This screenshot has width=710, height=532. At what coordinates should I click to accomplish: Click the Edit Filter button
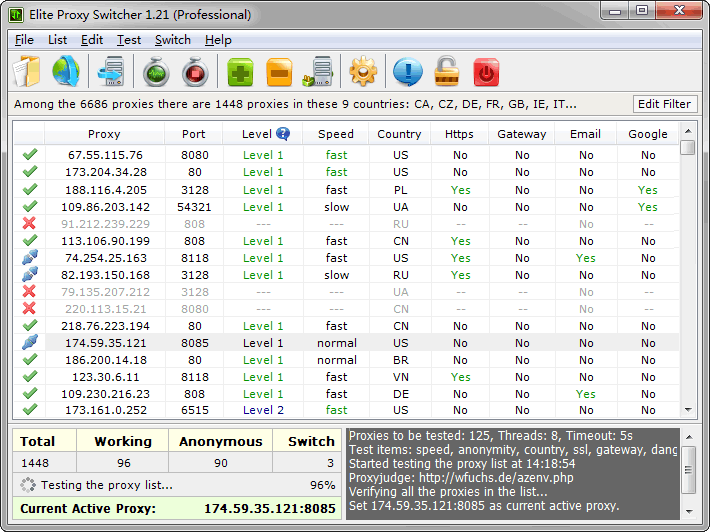point(664,104)
